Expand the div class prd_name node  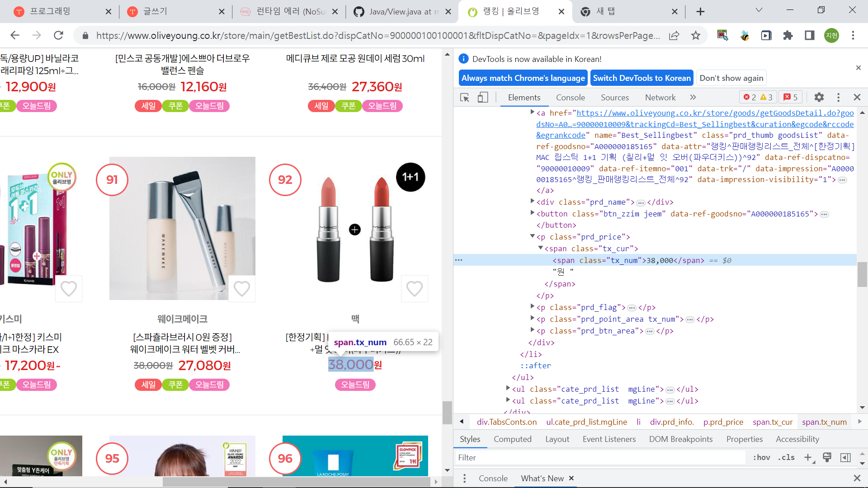(x=533, y=202)
